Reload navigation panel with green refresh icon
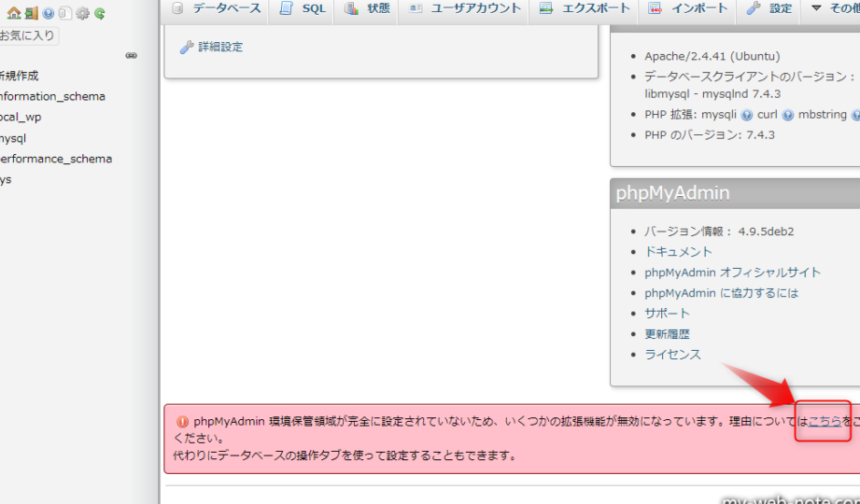 pos(99,13)
